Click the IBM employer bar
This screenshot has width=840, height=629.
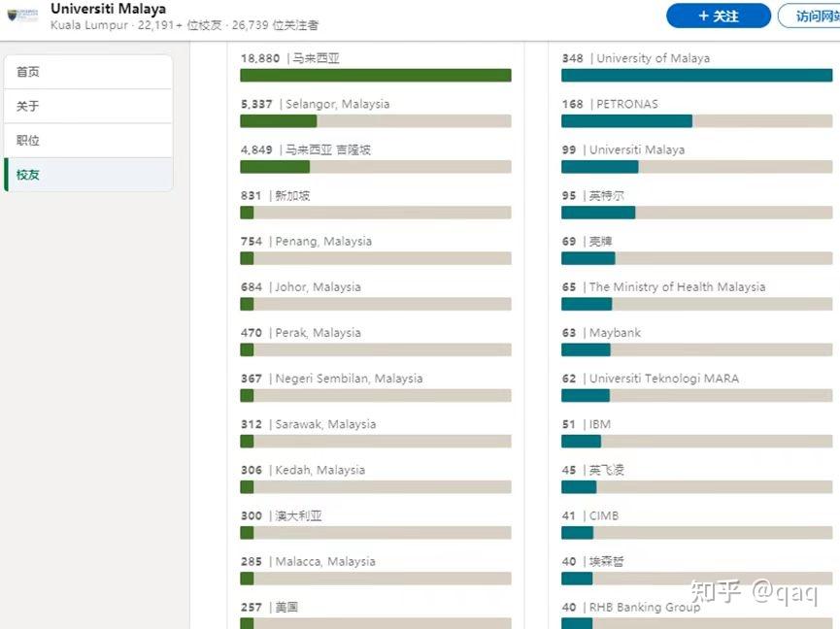click(696, 441)
